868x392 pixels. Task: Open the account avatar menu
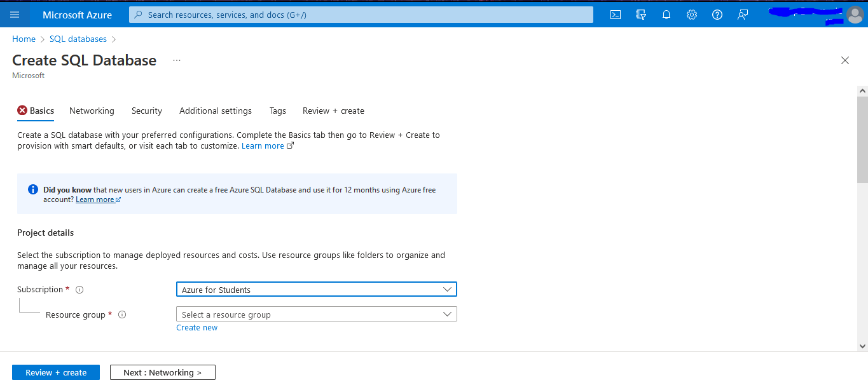pyautogui.click(x=855, y=15)
